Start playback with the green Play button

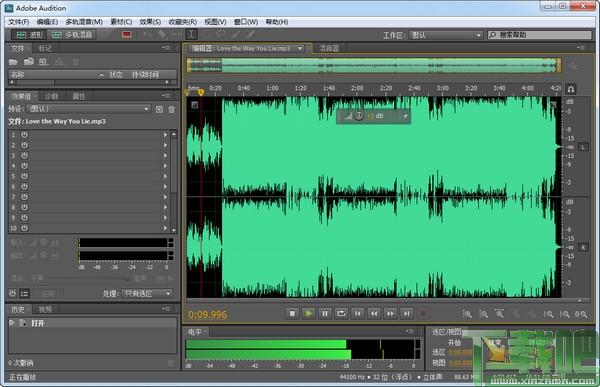[308, 314]
